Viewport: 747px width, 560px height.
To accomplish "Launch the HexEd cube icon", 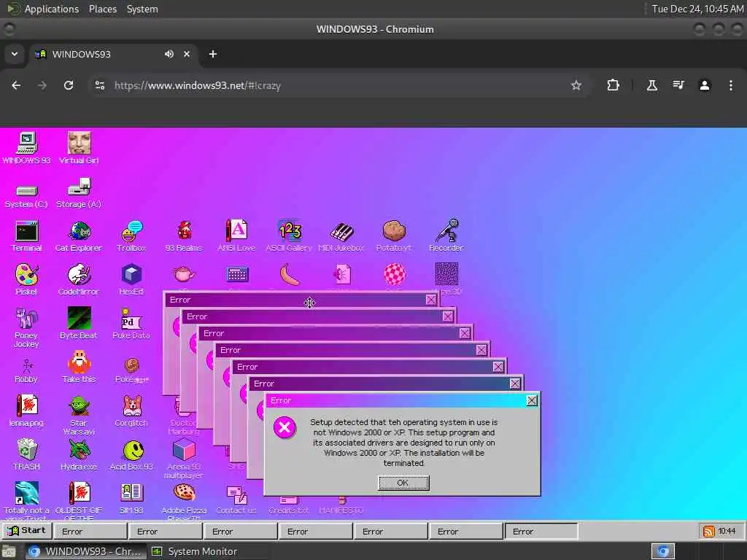I will click(131, 280).
